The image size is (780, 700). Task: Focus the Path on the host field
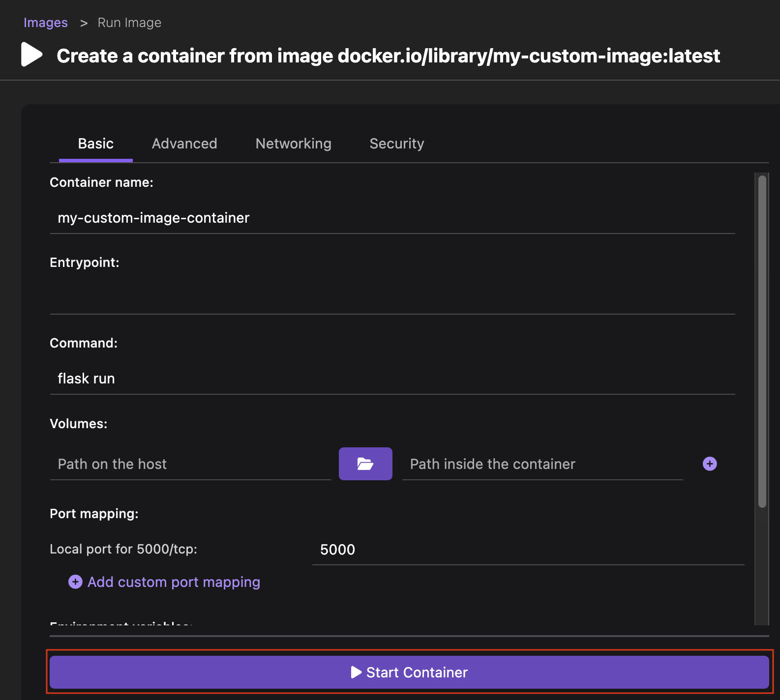click(190, 464)
